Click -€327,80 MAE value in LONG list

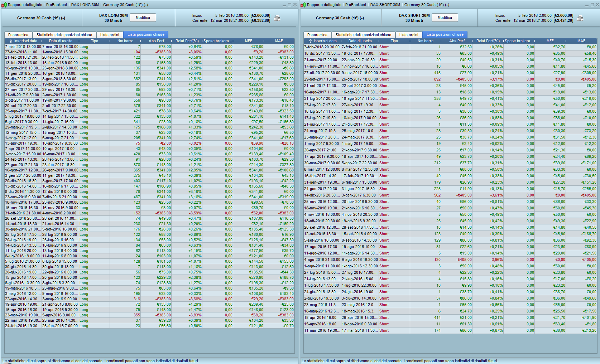[x=287, y=165]
